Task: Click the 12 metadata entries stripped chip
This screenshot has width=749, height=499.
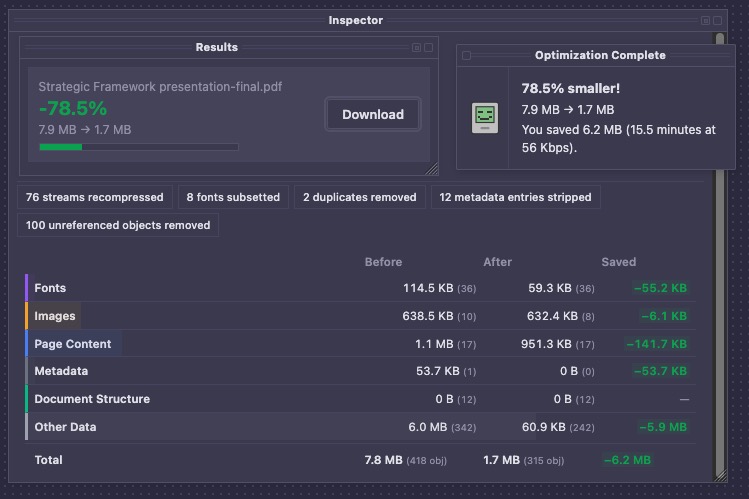Action: tap(515, 197)
